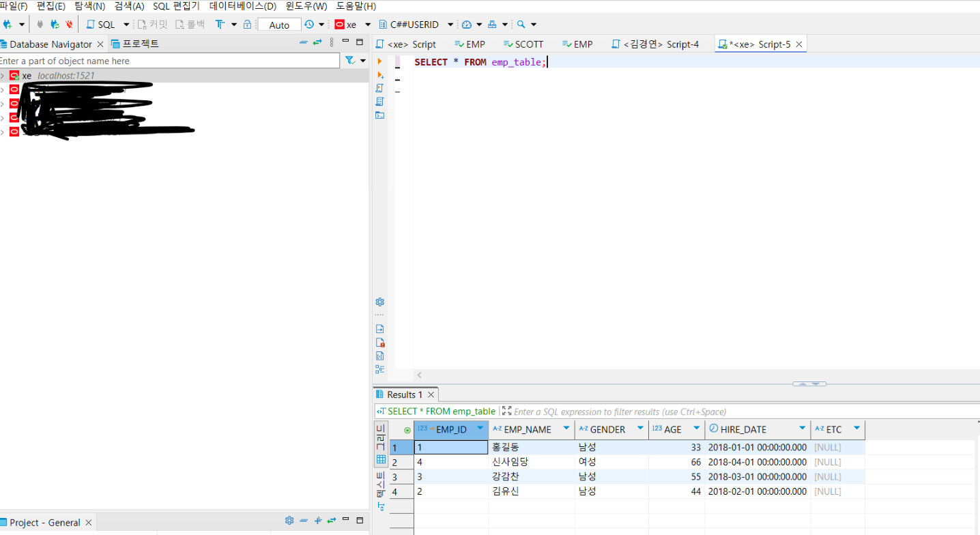This screenshot has width=980, height=535.
Task: Click Collapse All icon in Database Navigator
Action: [x=304, y=42]
